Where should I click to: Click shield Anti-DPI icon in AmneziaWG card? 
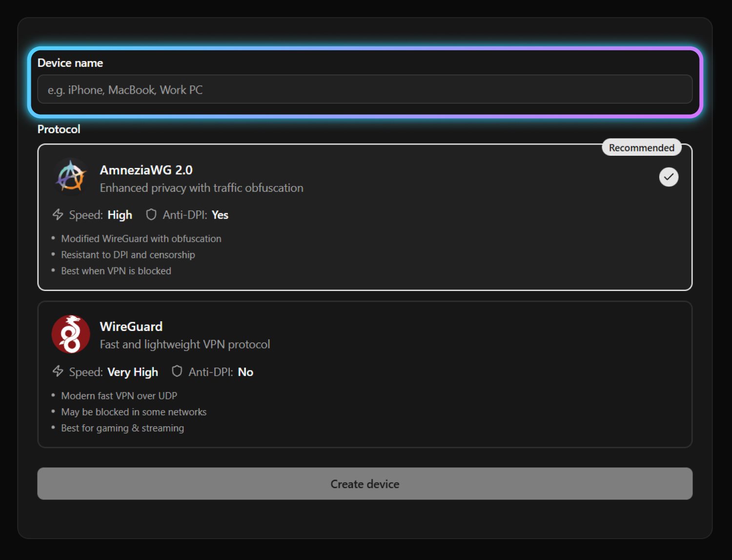(x=151, y=214)
